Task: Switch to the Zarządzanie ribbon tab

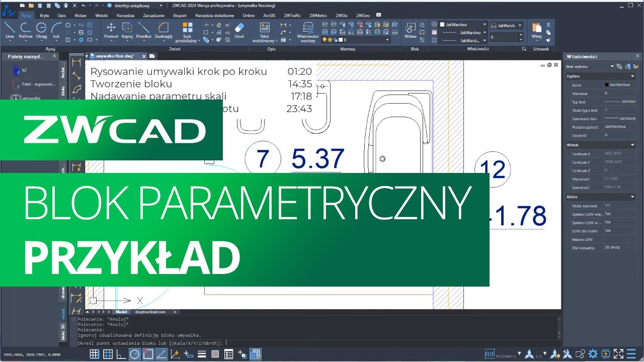Action: pos(153,16)
